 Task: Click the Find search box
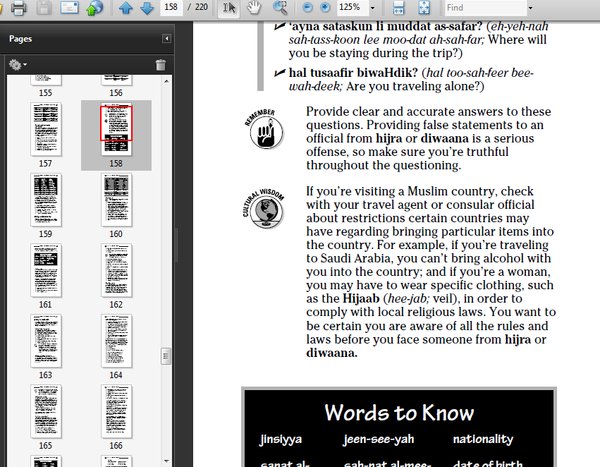point(486,8)
